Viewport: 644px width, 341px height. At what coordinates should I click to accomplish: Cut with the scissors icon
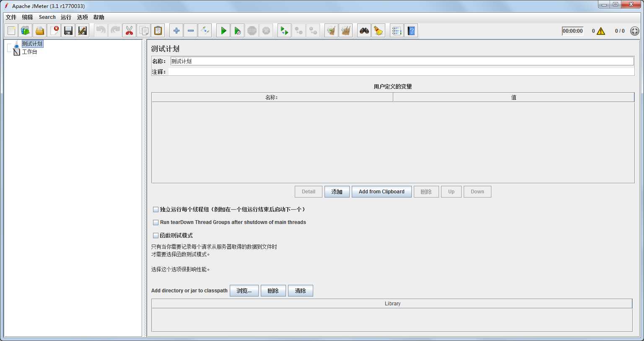click(130, 31)
